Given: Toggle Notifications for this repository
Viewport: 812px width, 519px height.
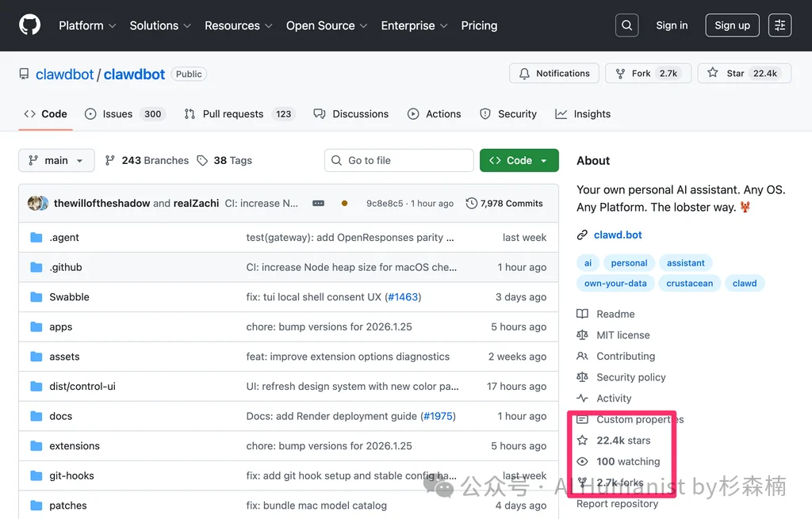Looking at the screenshot, I should click(555, 74).
